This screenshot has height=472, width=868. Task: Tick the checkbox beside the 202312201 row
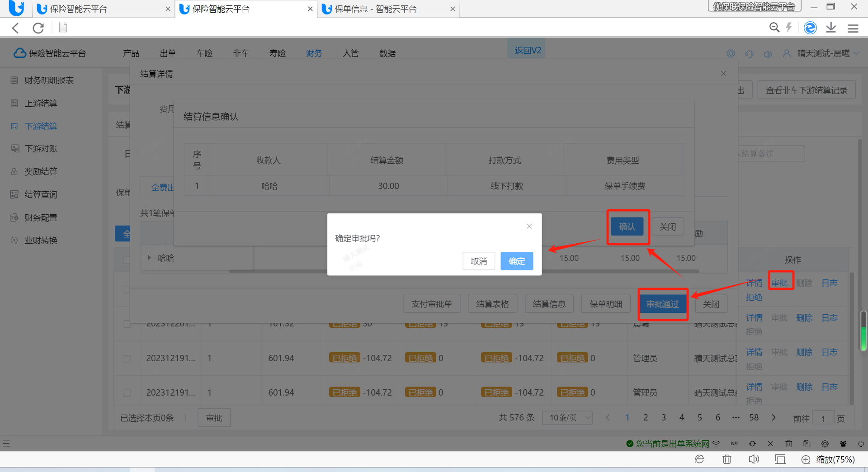[x=127, y=324]
